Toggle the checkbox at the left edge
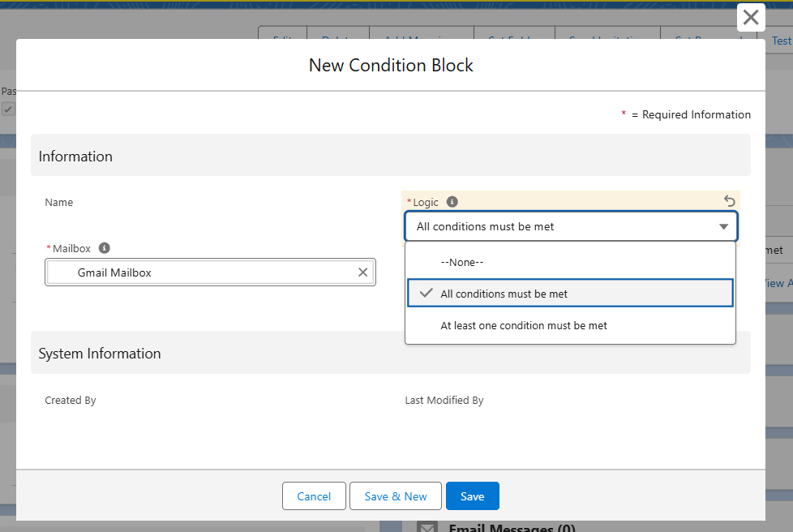793x532 pixels. [7, 109]
